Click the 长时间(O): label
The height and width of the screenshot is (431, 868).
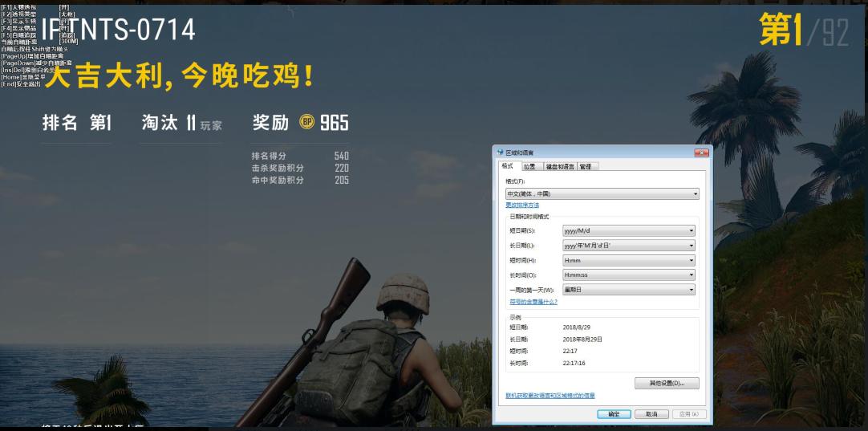(x=522, y=275)
